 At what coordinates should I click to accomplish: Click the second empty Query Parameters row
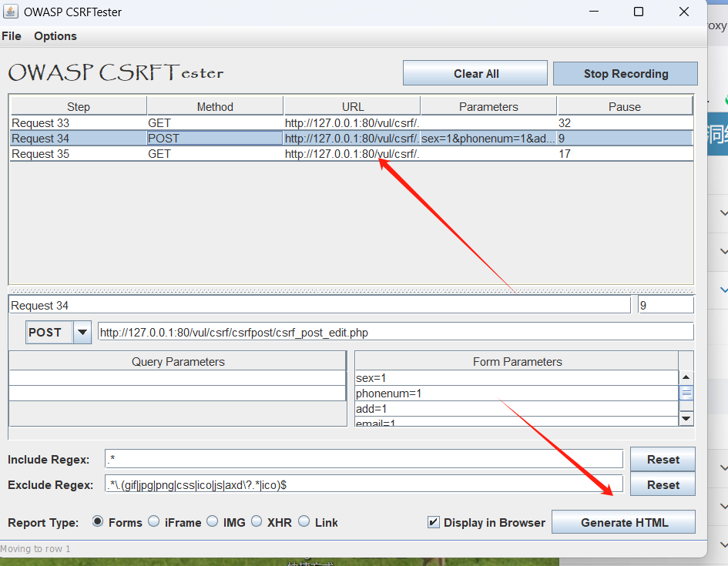(178, 393)
